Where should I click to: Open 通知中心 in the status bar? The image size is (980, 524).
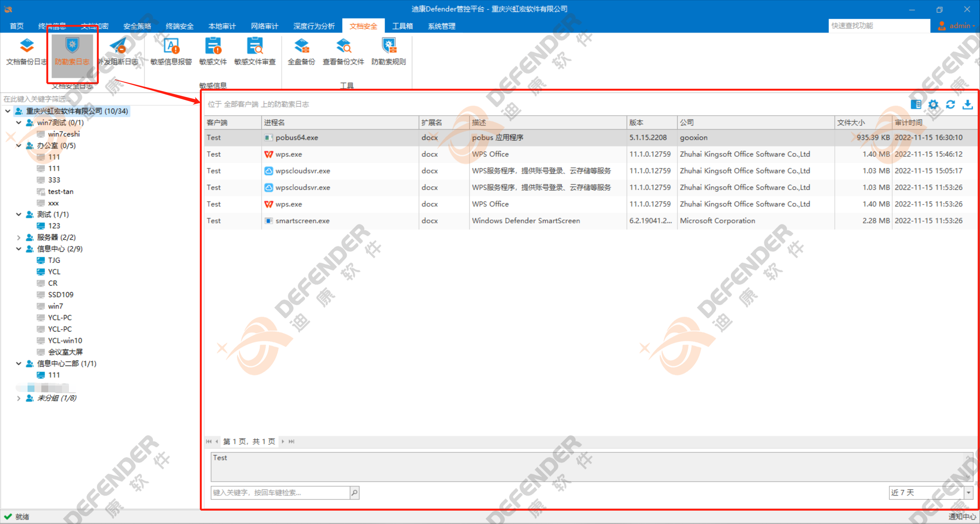(962, 517)
